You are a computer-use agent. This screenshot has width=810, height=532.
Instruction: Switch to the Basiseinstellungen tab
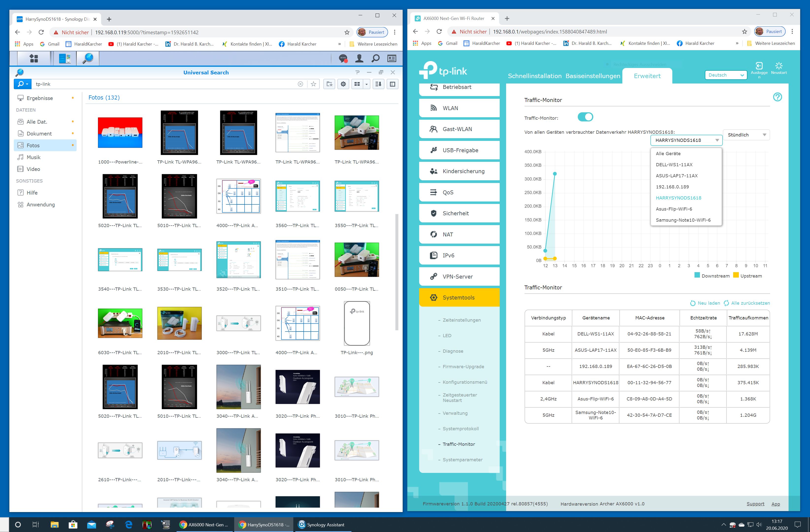click(593, 76)
